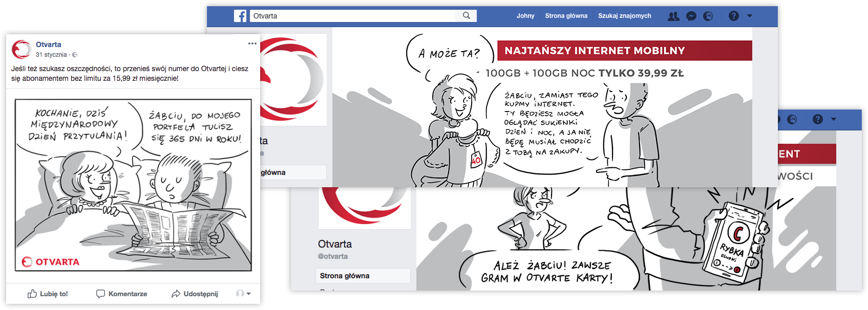This screenshot has width=868, height=310.
Task: Expand the account arrow in the upper window
Action: click(750, 16)
